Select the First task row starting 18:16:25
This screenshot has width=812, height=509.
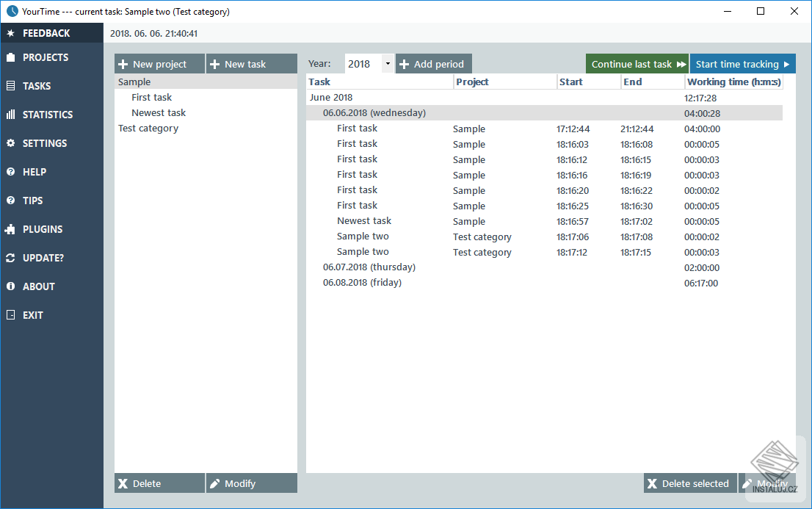click(544, 206)
